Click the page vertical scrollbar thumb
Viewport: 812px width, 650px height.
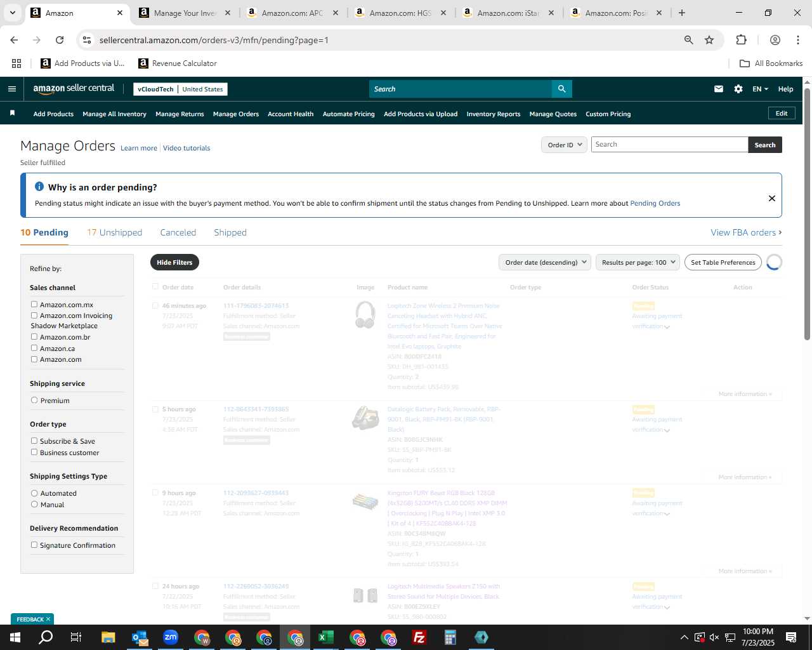[x=807, y=214]
